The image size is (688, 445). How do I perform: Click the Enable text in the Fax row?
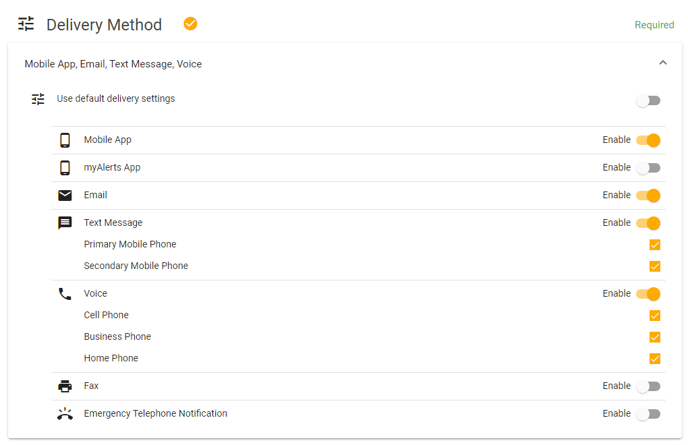click(x=616, y=386)
